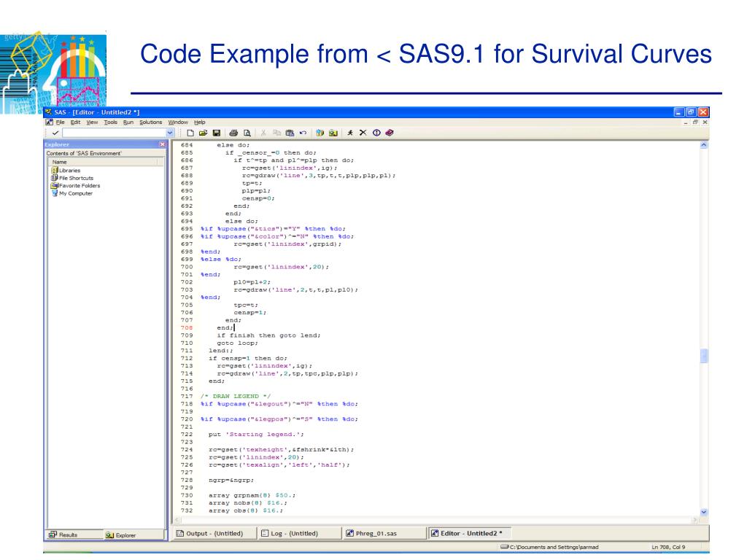Click 'put 'Starting legend.';' code line
Image resolution: width=747 pixels, height=560 pixels.
pyautogui.click(x=256, y=435)
